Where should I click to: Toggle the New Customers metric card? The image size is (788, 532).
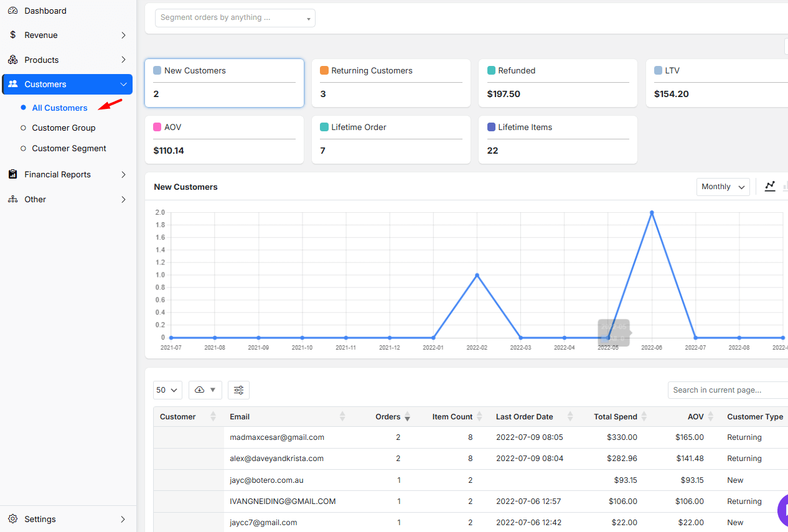[224, 82]
